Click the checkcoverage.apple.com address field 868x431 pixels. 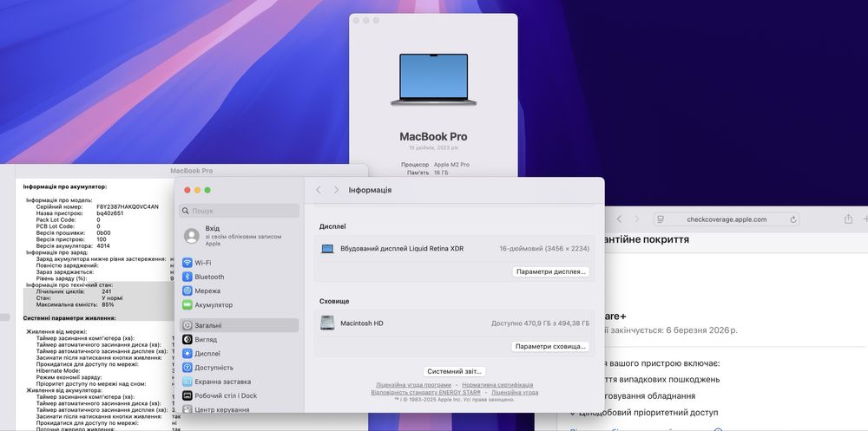pyautogui.click(x=727, y=219)
